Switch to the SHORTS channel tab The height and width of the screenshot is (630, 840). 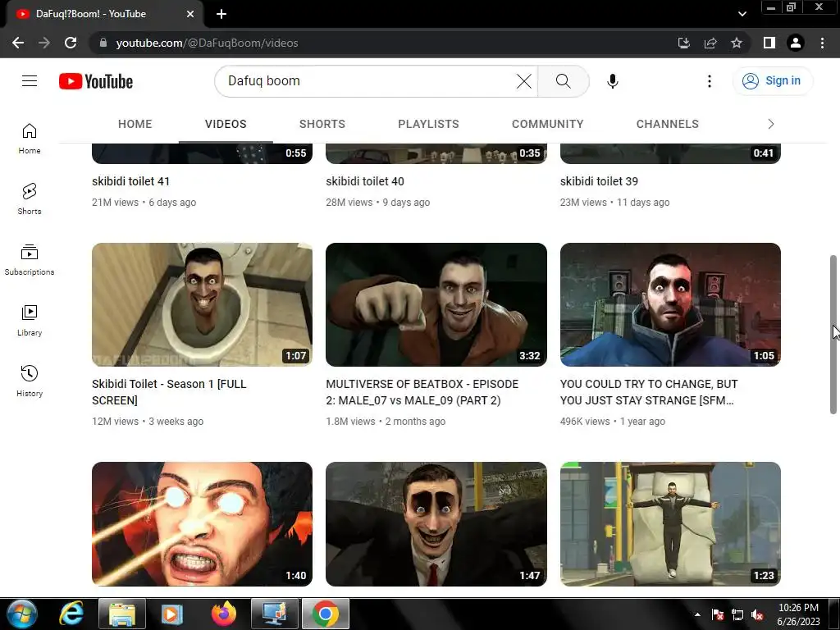click(322, 124)
